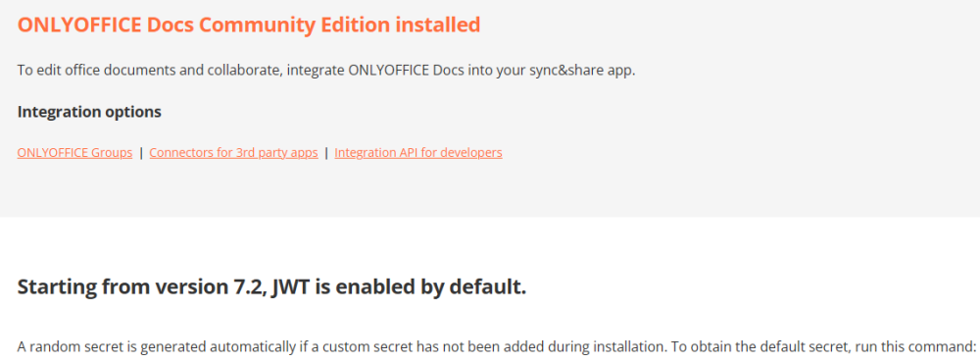The height and width of the screenshot is (362, 980).
Task: Visit the Integration API for developers link
Action: tap(418, 153)
